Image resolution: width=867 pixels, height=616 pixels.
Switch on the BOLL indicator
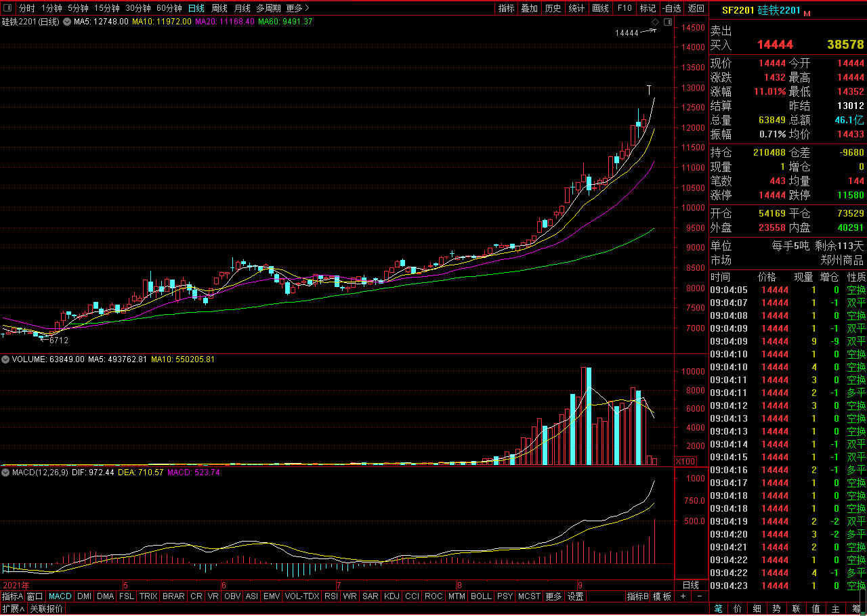click(480, 596)
